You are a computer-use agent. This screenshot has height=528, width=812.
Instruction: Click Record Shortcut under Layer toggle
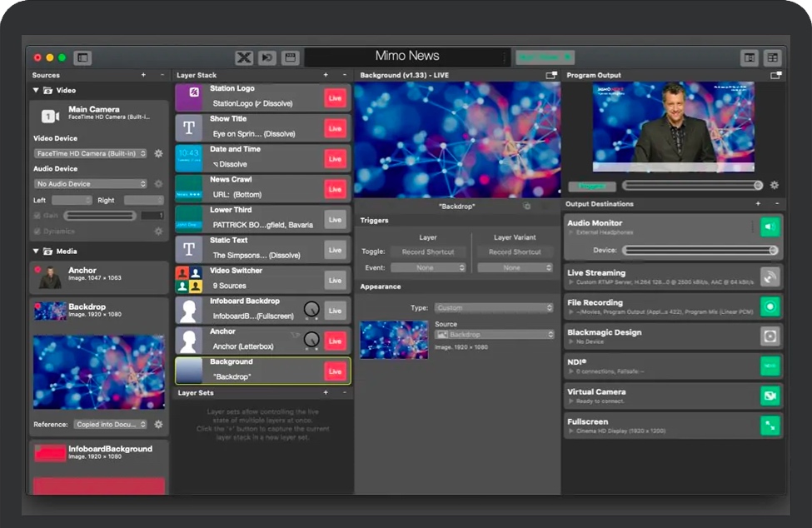click(x=428, y=252)
